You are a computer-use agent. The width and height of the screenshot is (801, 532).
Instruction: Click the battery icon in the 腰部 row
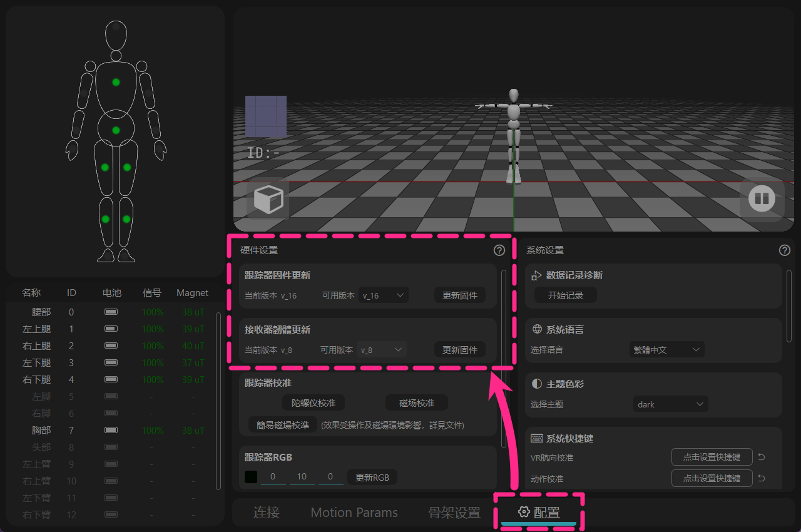point(111,312)
